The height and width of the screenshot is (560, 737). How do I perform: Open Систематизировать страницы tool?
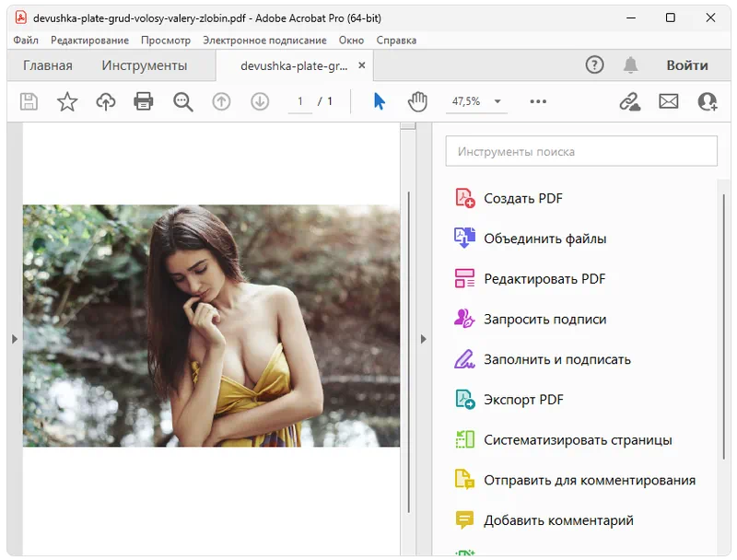click(579, 440)
